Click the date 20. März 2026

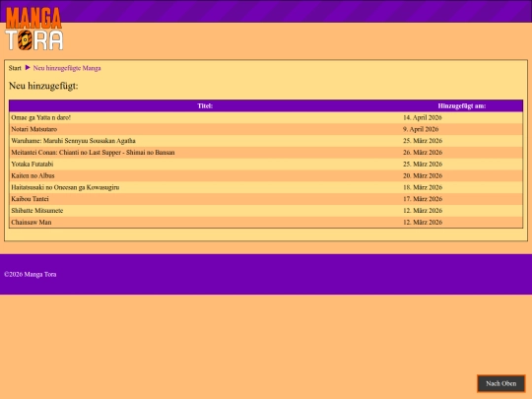423,175
